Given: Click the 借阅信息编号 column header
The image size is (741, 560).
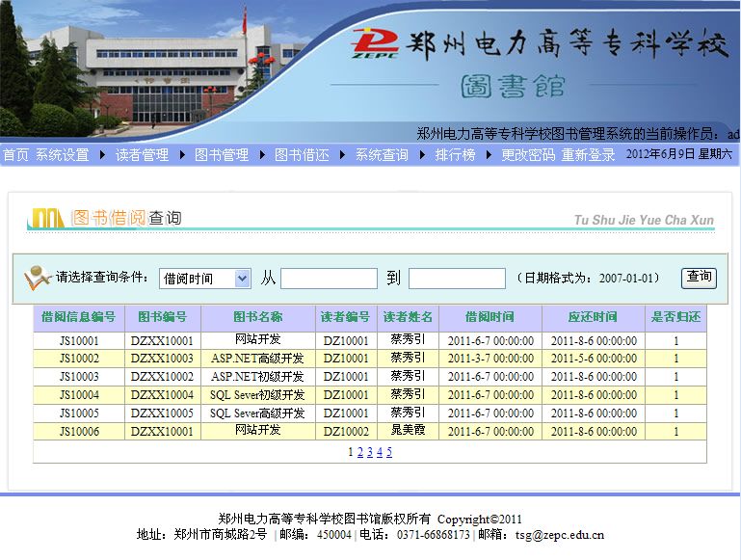Looking at the screenshot, I should 79,317.
